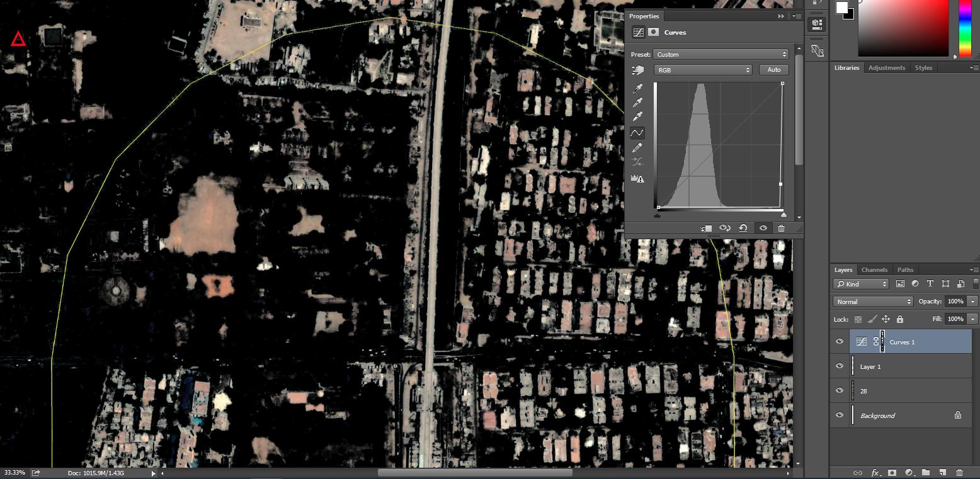Click the Masks icon in Properties header
Viewport: 980px width, 479px height.
[654, 32]
